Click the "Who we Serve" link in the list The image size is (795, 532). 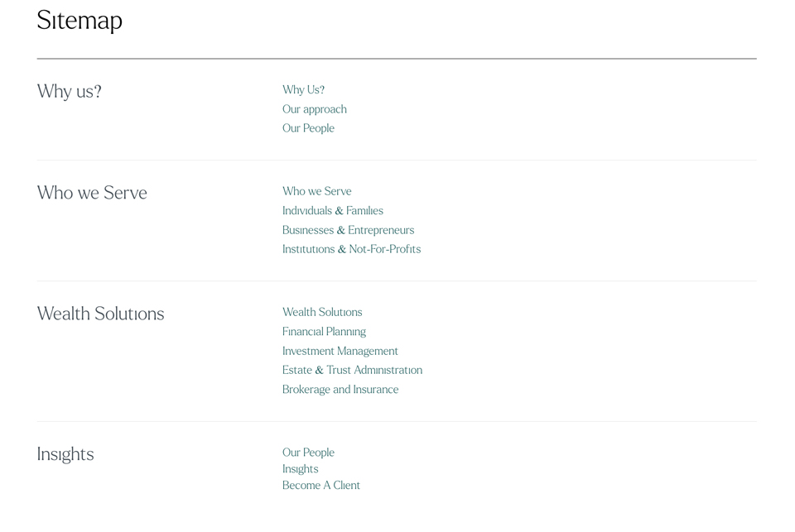(x=316, y=191)
